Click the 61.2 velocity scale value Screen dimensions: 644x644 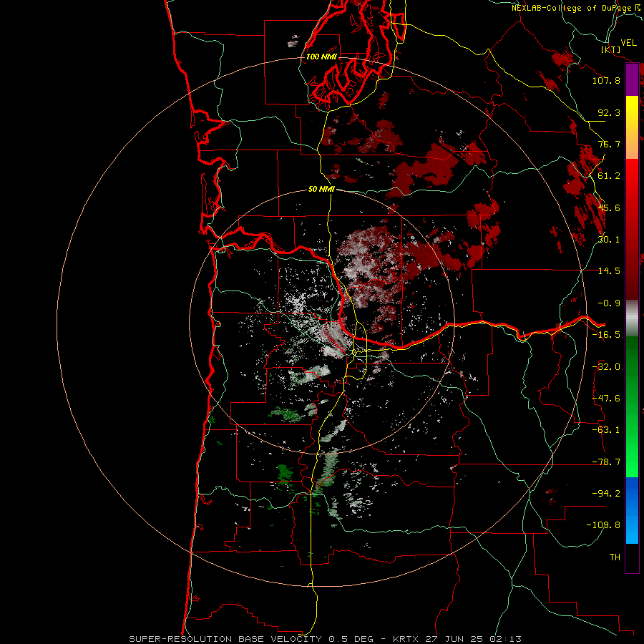pyautogui.click(x=609, y=176)
